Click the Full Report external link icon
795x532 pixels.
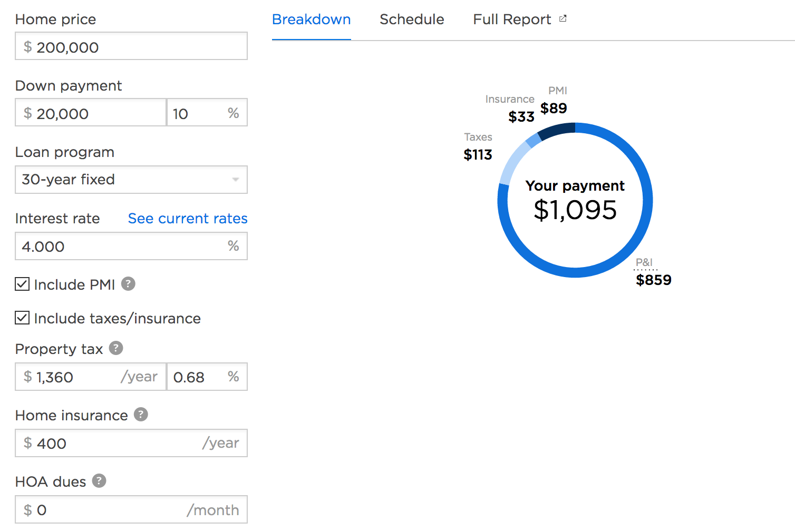click(x=563, y=19)
